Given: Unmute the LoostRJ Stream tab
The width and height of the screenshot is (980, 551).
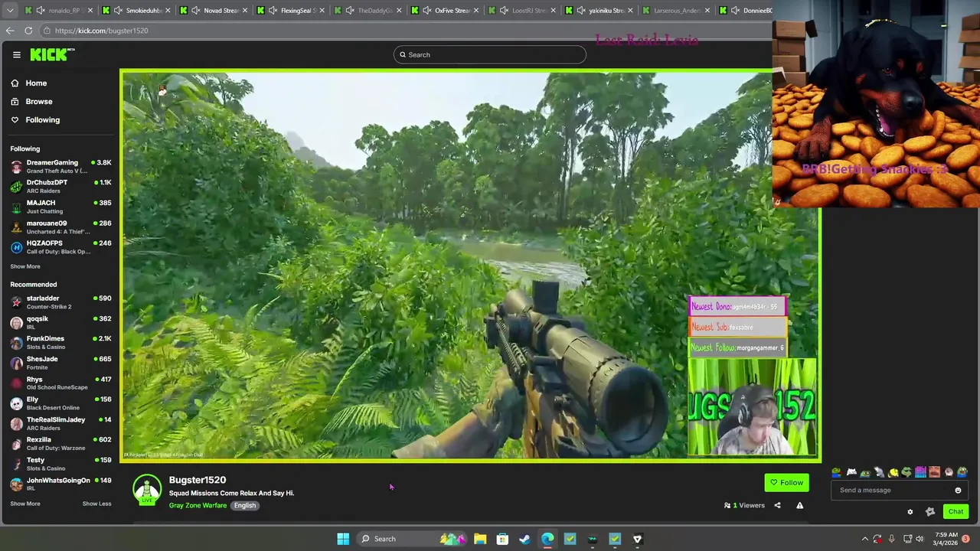Looking at the screenshot, I should [504, 10].
